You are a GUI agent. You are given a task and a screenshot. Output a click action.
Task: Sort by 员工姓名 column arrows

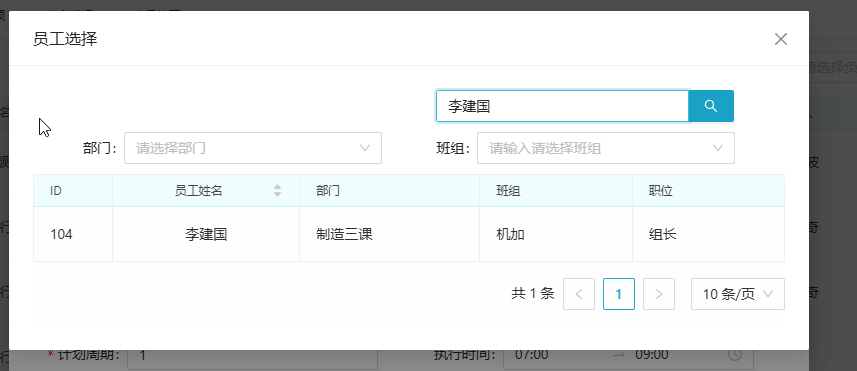coord(278,191)
